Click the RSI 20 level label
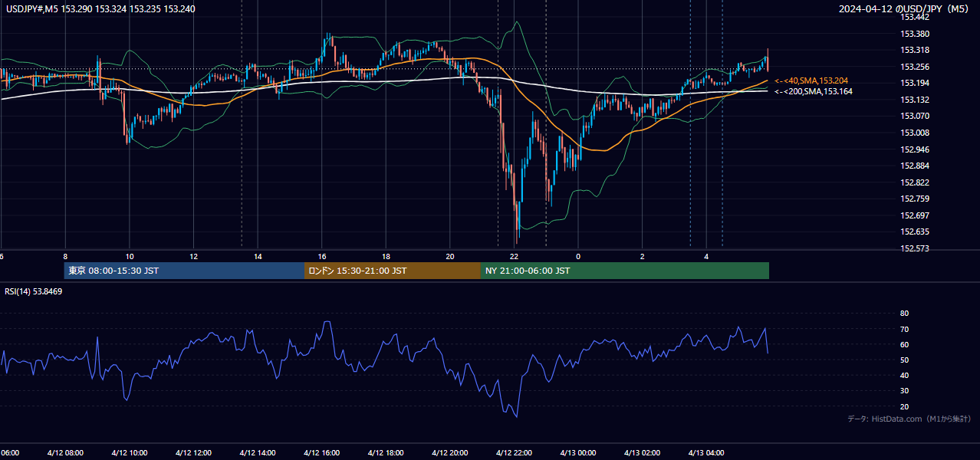The width and height of the screenshot is (980, 460). (904, 406)
